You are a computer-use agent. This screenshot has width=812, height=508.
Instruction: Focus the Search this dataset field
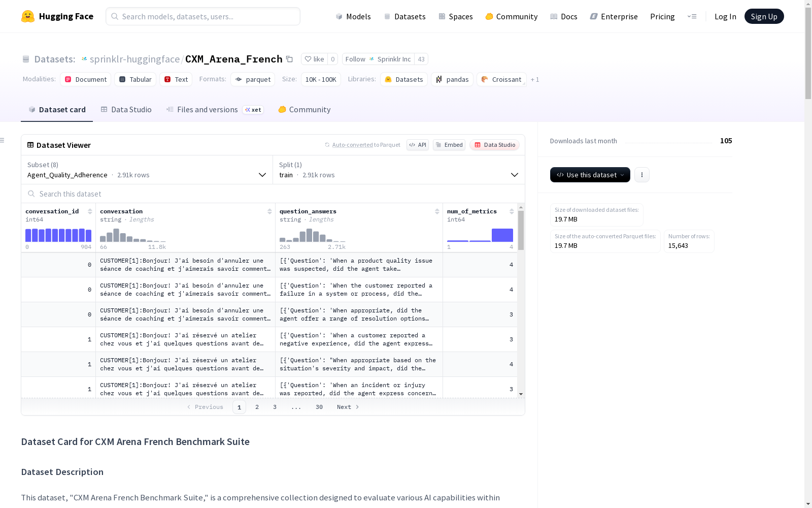(x=273, y=194)
